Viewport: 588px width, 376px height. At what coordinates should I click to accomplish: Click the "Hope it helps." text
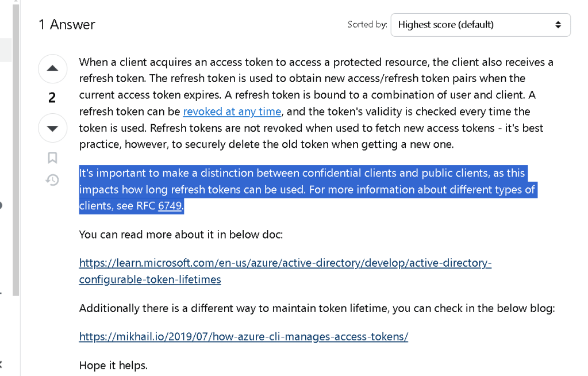click(x=113, y=365)
